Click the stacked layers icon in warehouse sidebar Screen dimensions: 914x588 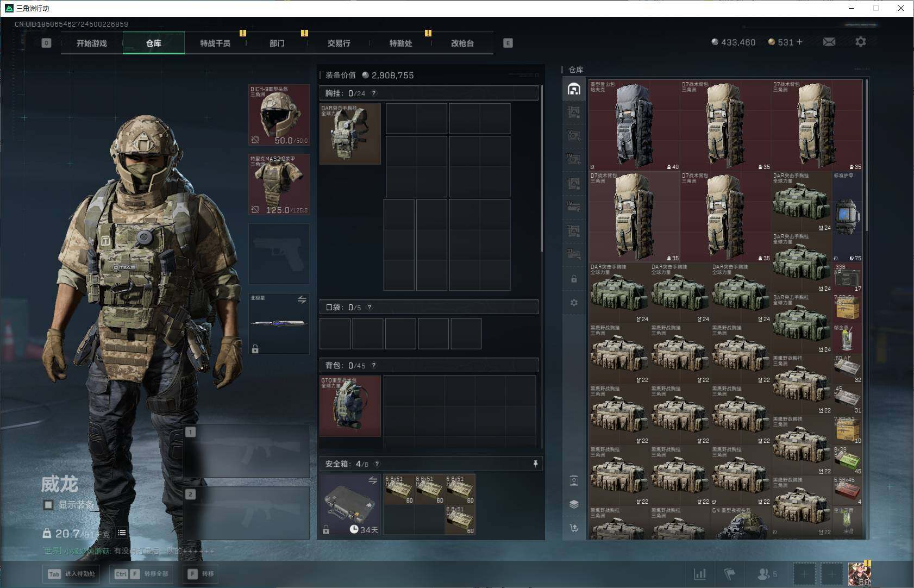coord(574,504)
